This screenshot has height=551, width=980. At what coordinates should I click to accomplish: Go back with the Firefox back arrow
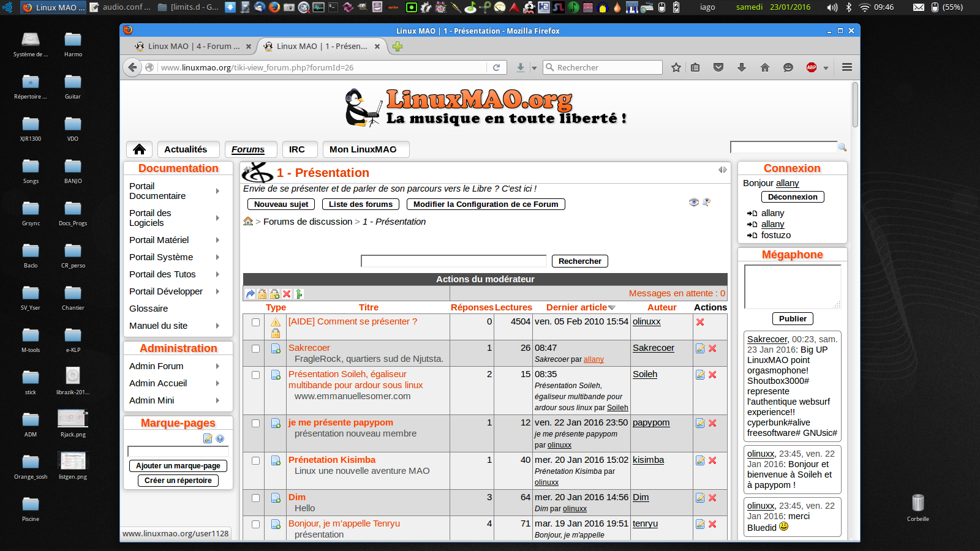tap(132, 67)
